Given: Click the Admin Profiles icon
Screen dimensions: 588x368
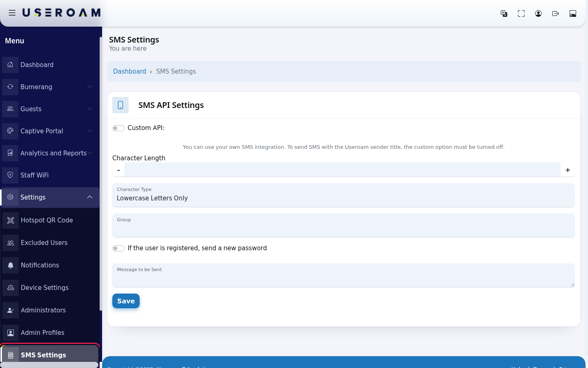Looking at the screenshot, I should coord(11,332).
